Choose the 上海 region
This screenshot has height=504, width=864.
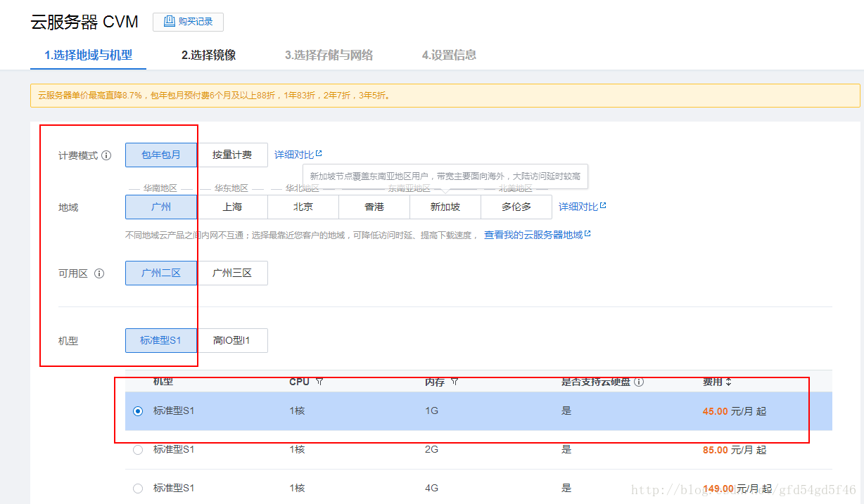coord(232,207)
